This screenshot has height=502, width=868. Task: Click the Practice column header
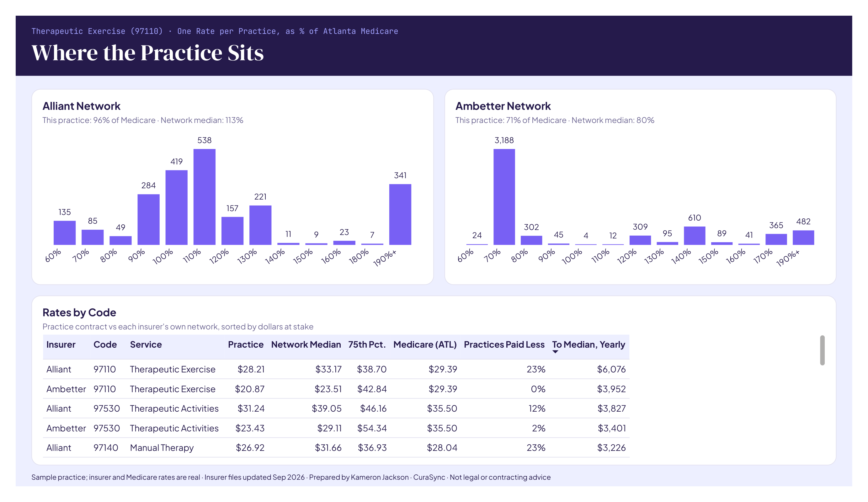click(246, 344)
